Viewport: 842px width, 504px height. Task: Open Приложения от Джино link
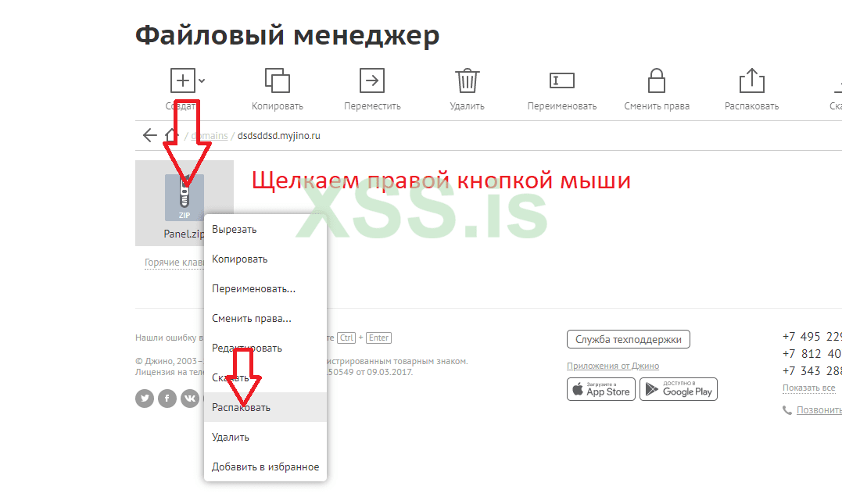(x=613, y=366)
